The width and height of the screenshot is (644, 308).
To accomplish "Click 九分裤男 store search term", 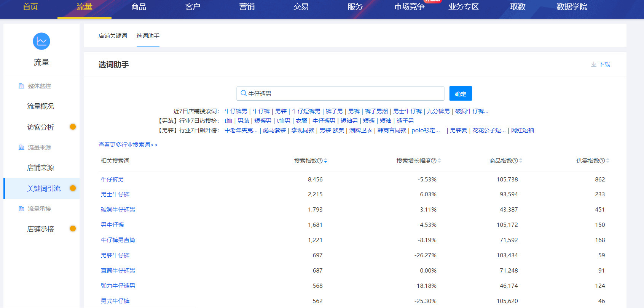I will (438, 111).
